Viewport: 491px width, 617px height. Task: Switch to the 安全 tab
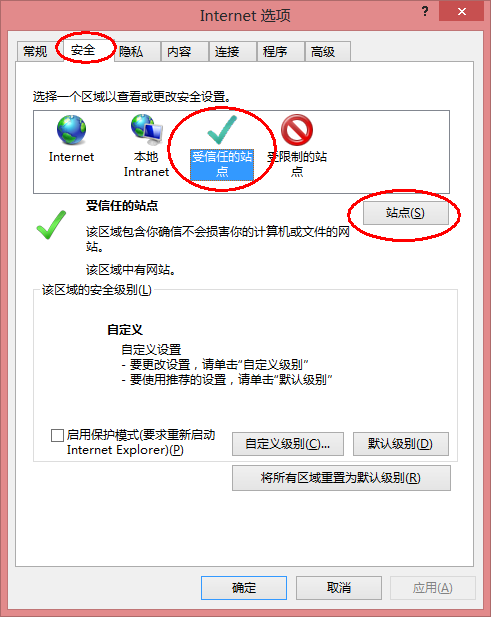coord(83,50)
